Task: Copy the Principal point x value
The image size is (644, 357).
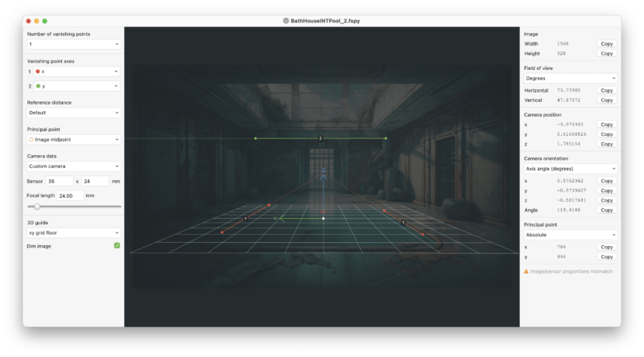Action: 607,247
